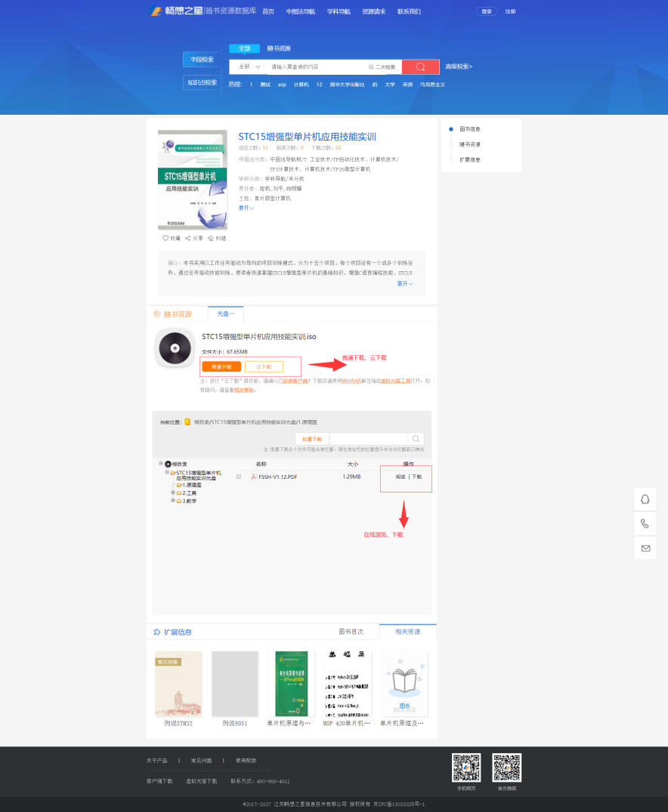
Task: Click the 纠错 error-report icon
Action: coord(211,238)
